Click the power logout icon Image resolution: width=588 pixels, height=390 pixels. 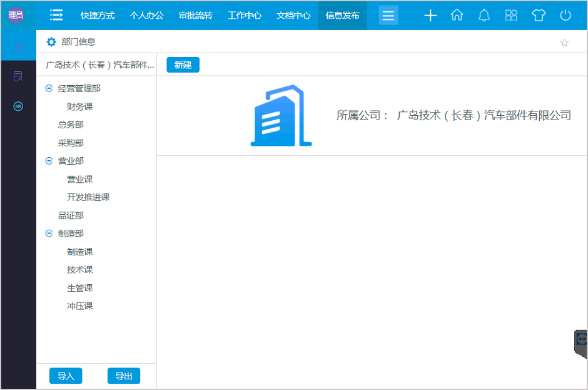coord(565,15)
